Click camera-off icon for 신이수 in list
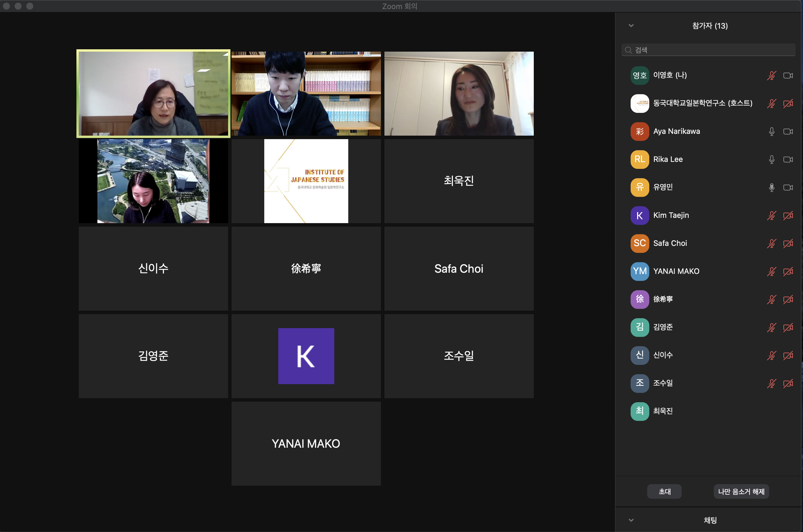Viewport: 803px width, 532px height. (x=788, y=355)
